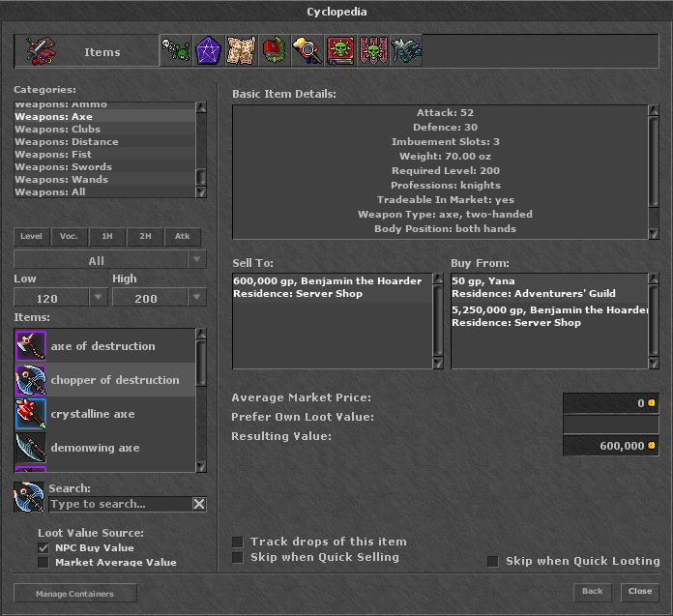
Task: Open the Items tab
Action: click(x=87, y=51)
